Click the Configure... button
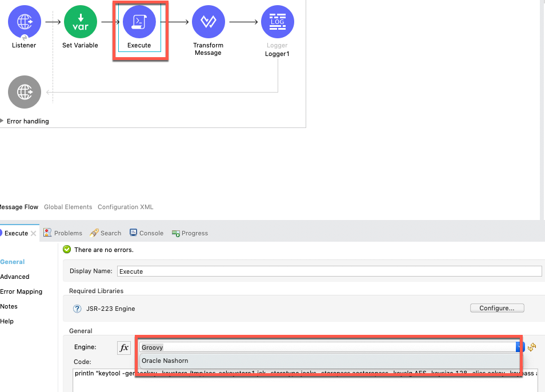Viewport: 545px width, 392px height. pyautogui.click(x=496, y=308)
